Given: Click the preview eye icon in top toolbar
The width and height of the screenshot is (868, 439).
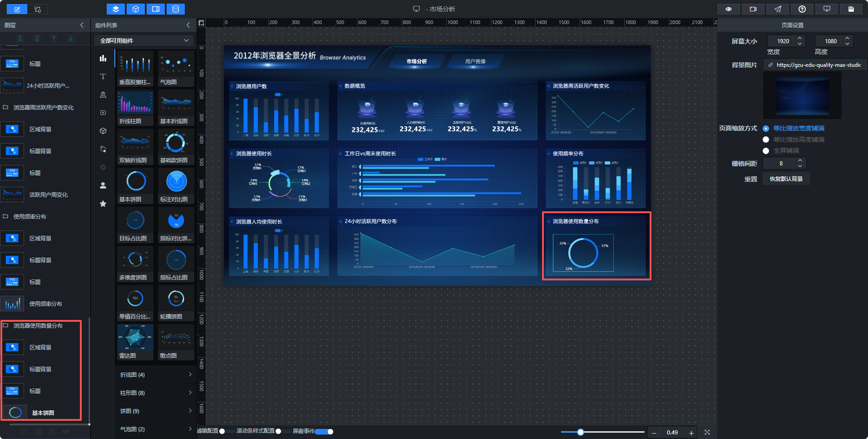Looking at the screenshot, I should point(729,9).
